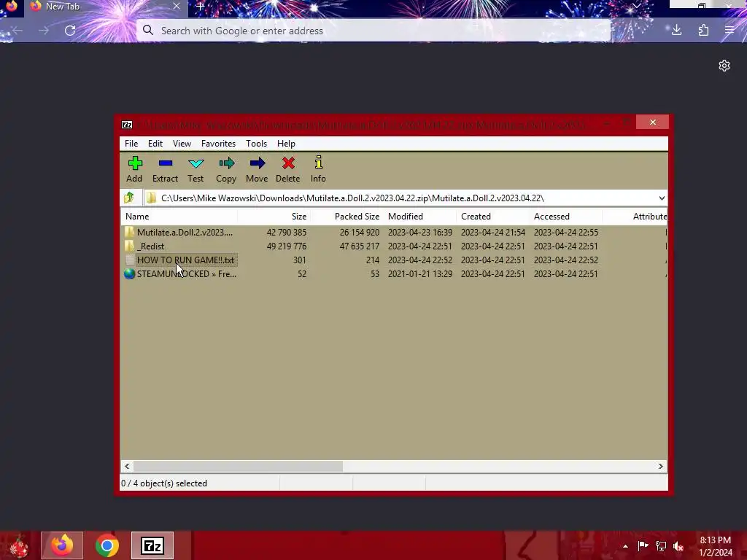747x560 pixels.
Task: Select the STEAMUNLOCKED » Fre... file name
Action: (187, 274)
